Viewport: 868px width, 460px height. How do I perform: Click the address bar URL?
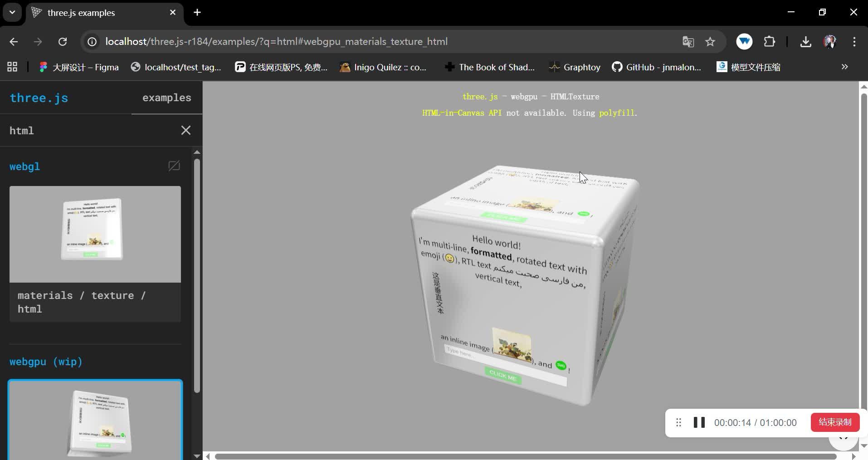[x=276, y=42]
